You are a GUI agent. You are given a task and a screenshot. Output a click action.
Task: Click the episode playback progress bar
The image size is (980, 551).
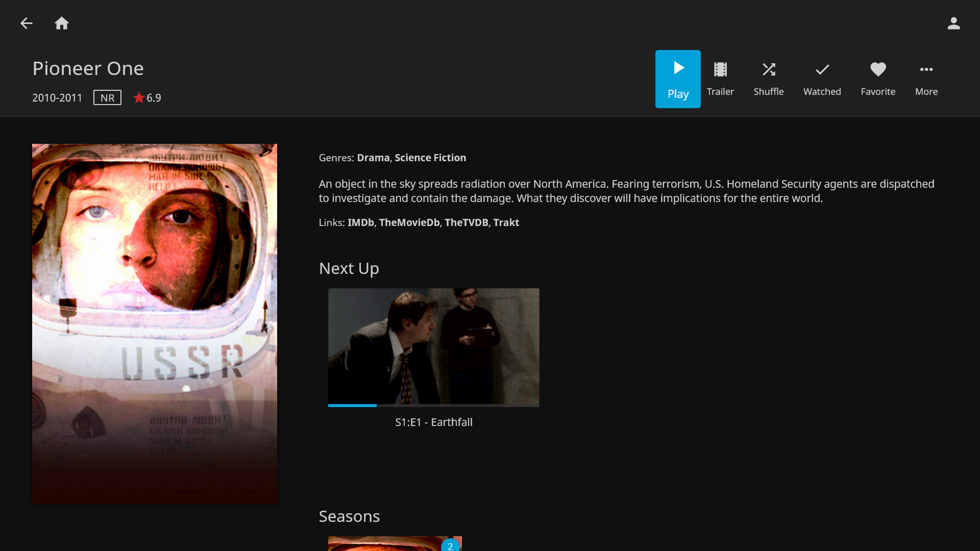point(433,405)
